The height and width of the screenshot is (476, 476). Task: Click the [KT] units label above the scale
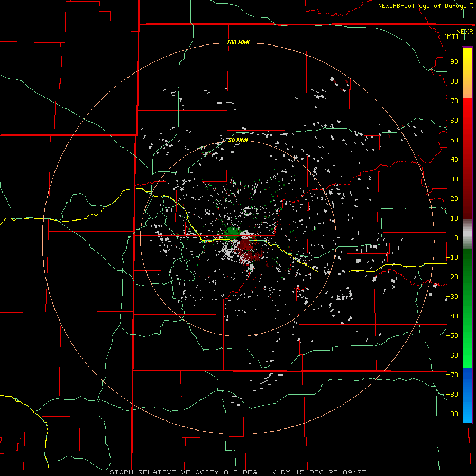click(x=451, y=36)
